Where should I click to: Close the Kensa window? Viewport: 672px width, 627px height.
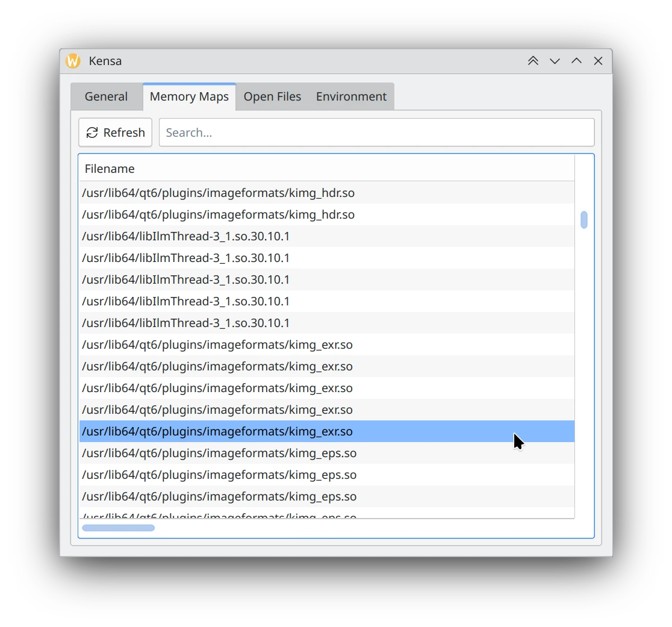[x=599, y=61]
